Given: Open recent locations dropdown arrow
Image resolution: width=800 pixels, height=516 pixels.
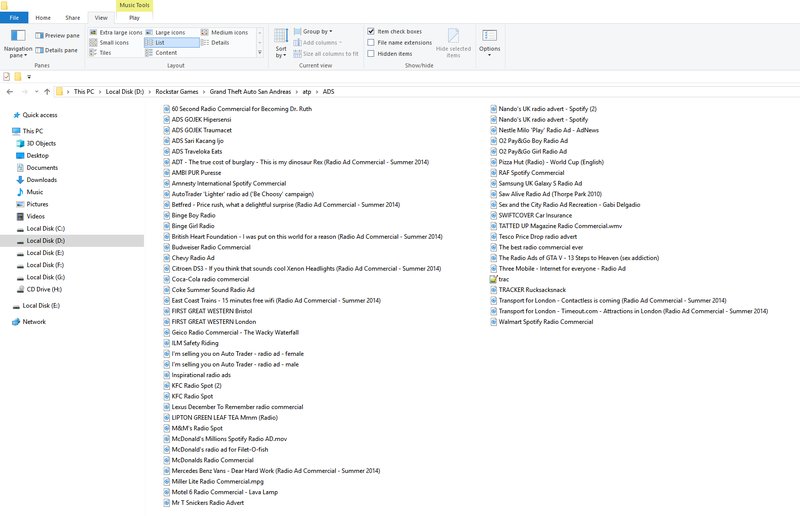Looking at the screenshot, I should pos(36,91).
